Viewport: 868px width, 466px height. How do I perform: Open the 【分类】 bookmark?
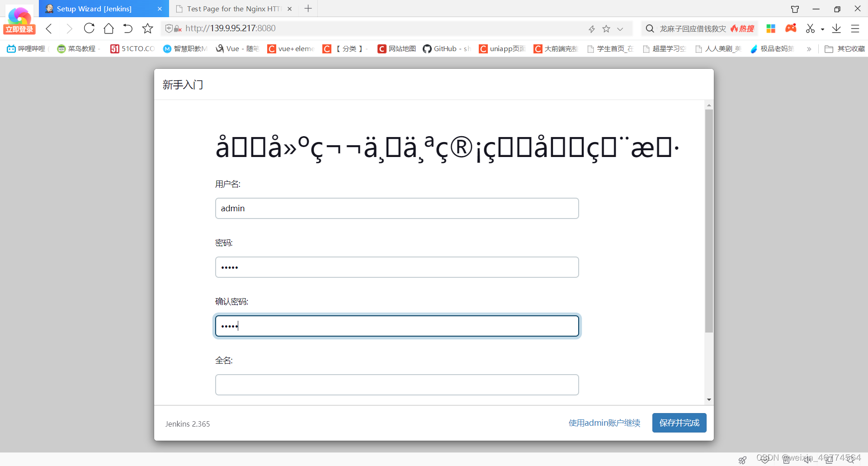point(344,48)
